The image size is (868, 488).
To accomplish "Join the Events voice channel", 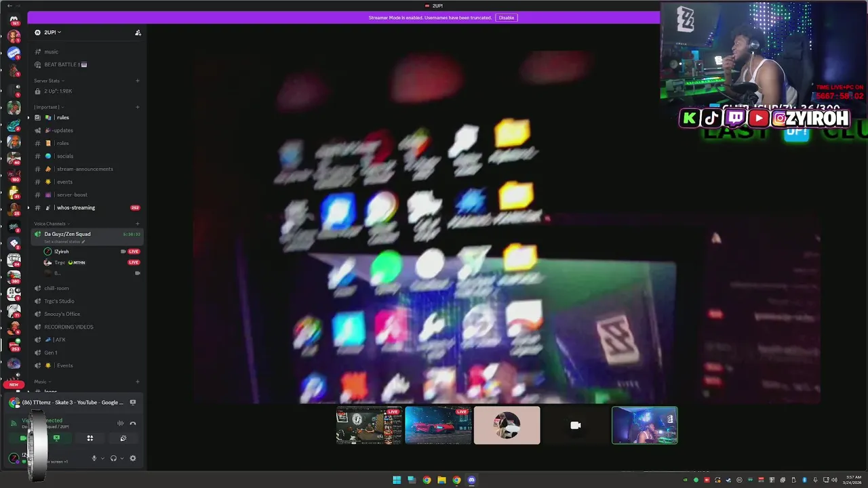I will (87, 365).
